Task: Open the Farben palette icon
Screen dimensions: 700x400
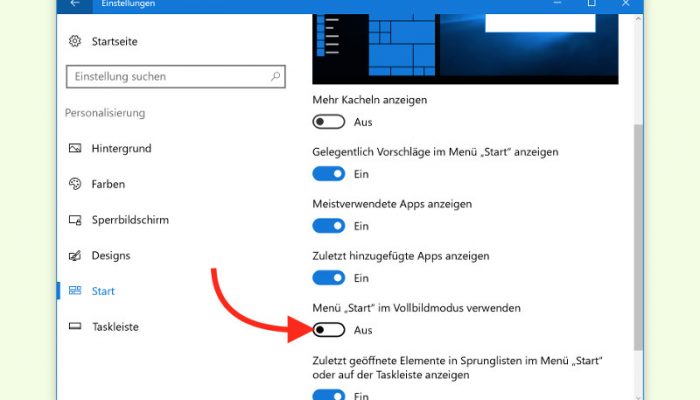Action: click(75, 183)
